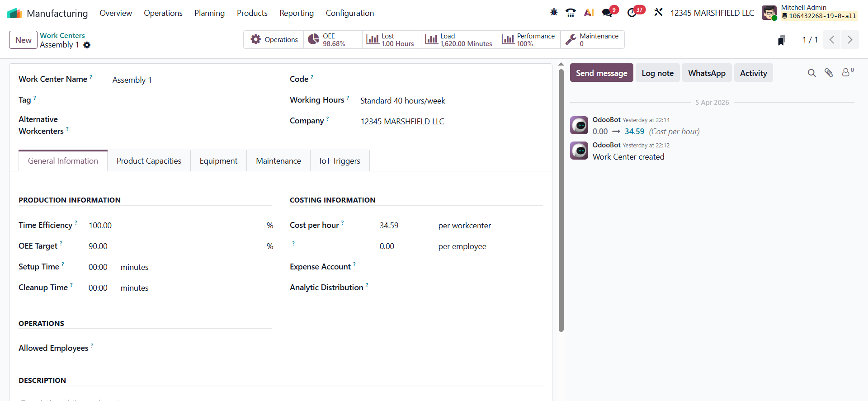Search messages with the magnifier icon
Viewport: 868px width, 401px height.
[811, 73]
